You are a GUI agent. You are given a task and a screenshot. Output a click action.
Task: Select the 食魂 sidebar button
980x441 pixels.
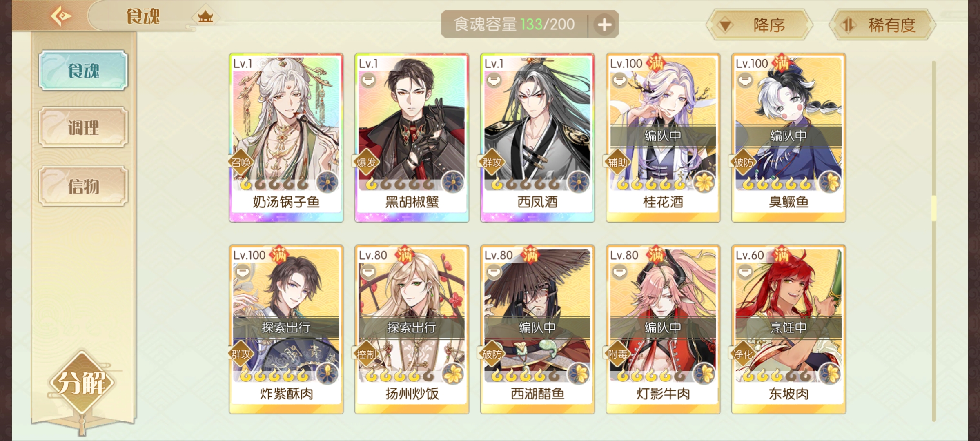83,70
